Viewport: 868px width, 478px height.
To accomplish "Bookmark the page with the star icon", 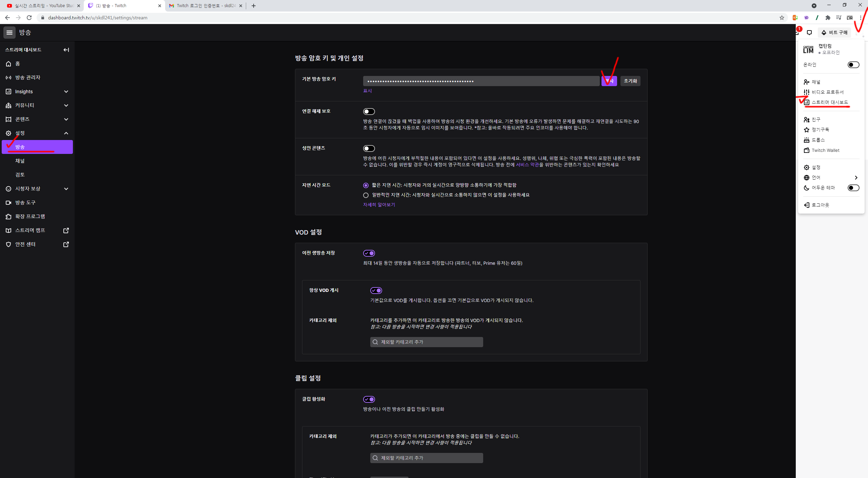I will [x=782, y=18].
